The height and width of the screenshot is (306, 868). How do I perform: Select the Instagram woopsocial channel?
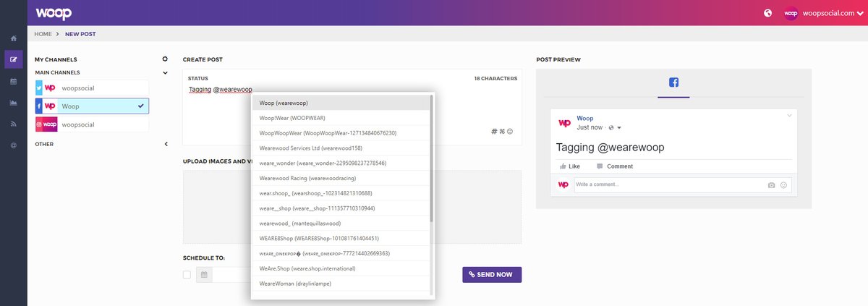[92, 124]
